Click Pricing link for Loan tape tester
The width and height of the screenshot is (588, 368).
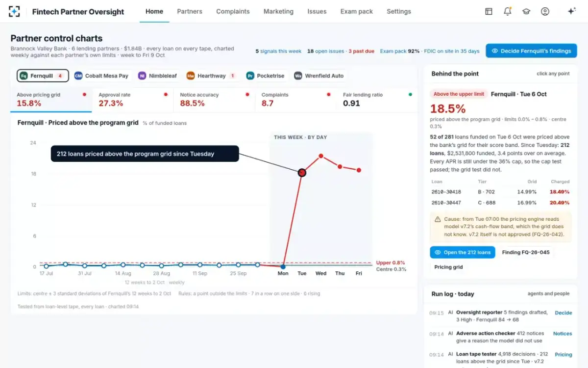pos(563,354)
